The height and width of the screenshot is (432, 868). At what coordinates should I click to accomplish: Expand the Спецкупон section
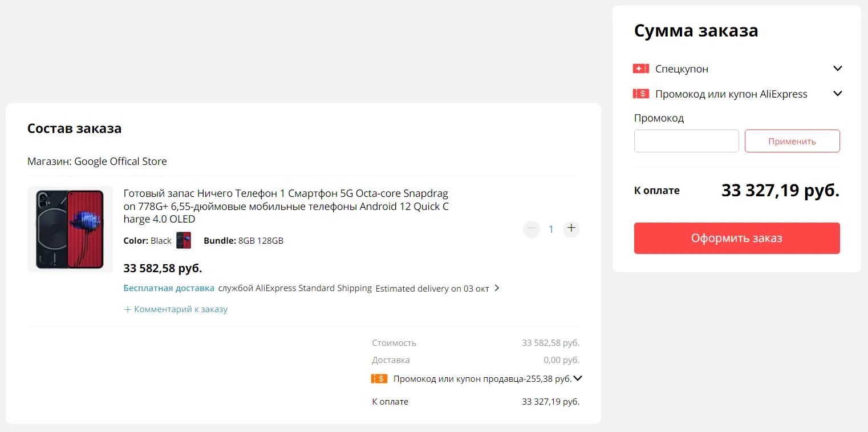(837, 68)
